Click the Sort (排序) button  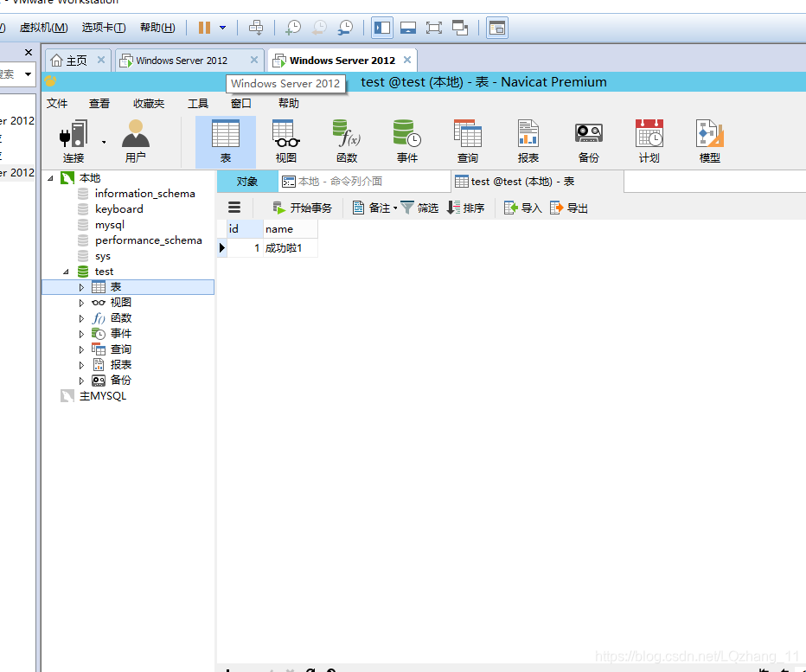click(466, 208)
